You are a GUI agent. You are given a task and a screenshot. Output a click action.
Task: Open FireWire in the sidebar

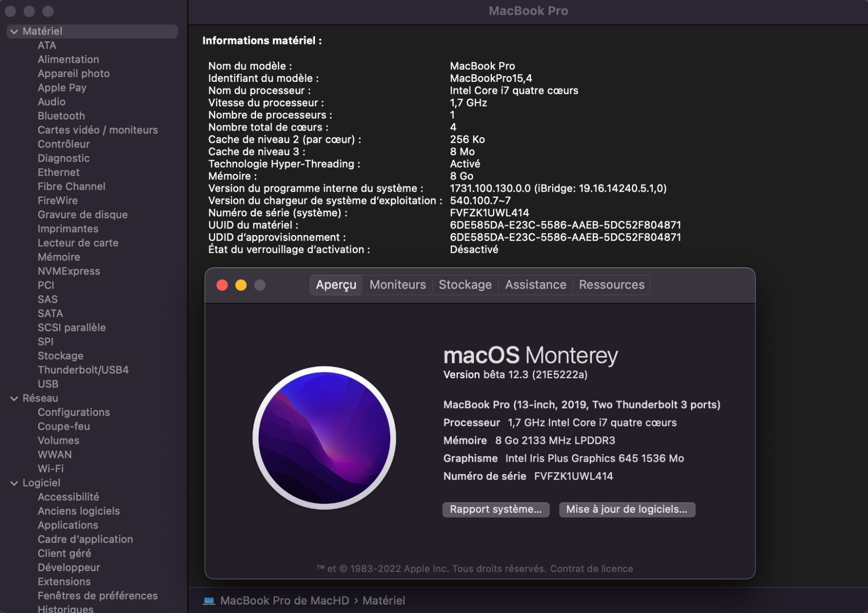pyautogui.click(x=58, y=200)
